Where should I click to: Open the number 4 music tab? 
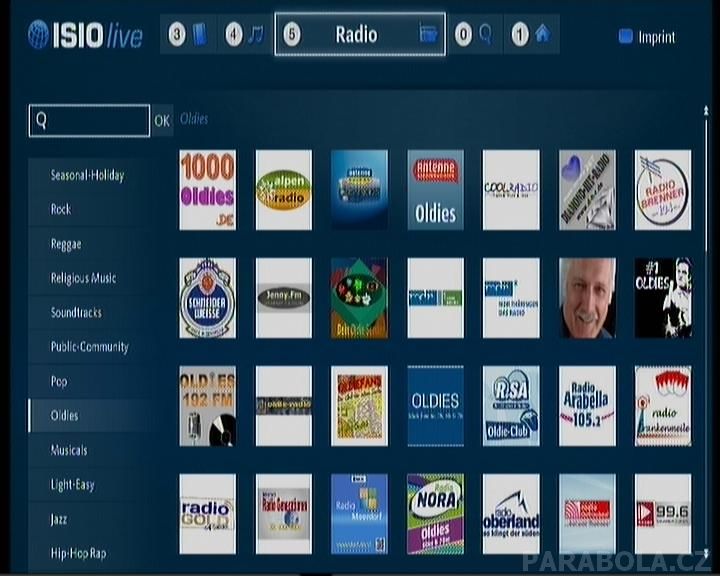(245, 34)
